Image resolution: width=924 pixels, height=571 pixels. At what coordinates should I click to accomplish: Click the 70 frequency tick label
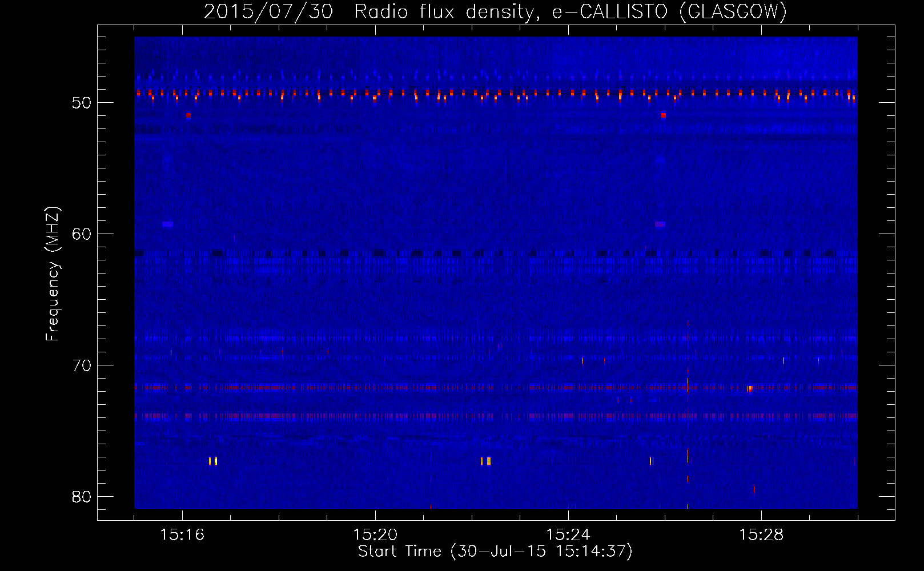82,365
